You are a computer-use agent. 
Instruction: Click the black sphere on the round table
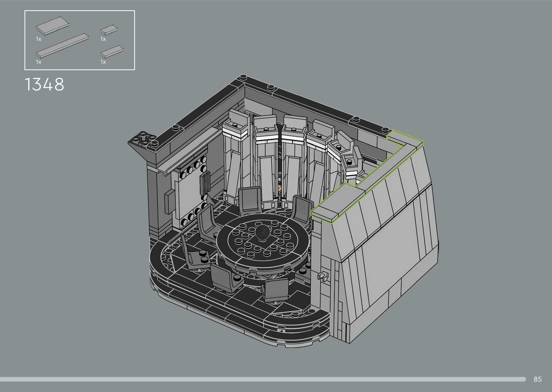[263, 232]
